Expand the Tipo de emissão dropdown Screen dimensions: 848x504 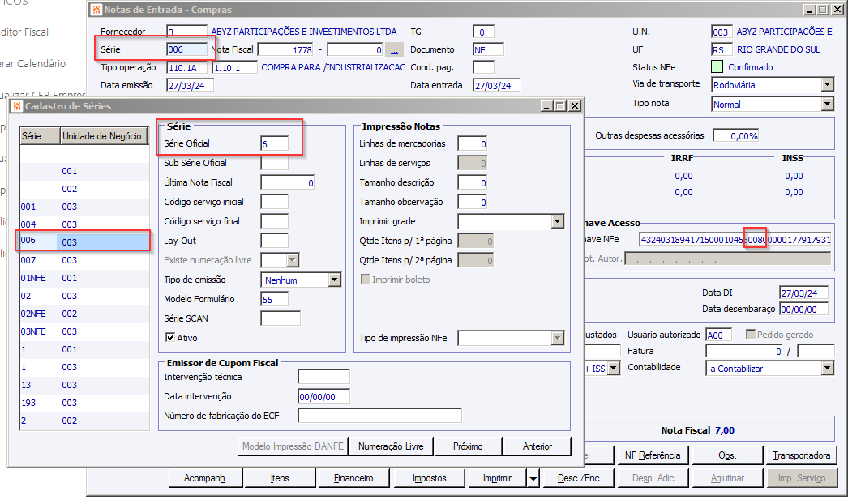335,280
